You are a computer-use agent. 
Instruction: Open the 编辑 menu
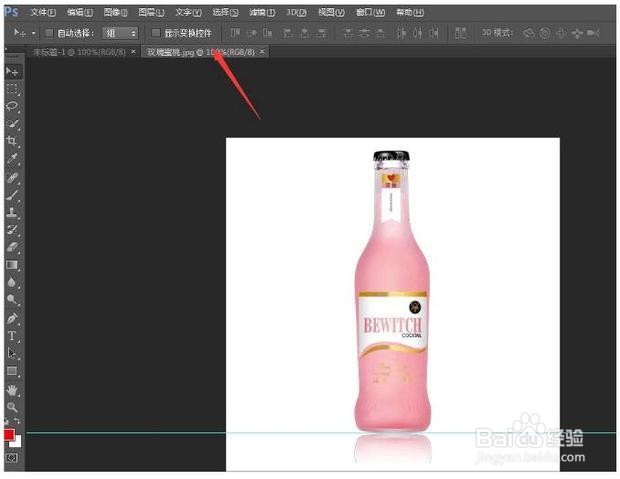[79, 13]
